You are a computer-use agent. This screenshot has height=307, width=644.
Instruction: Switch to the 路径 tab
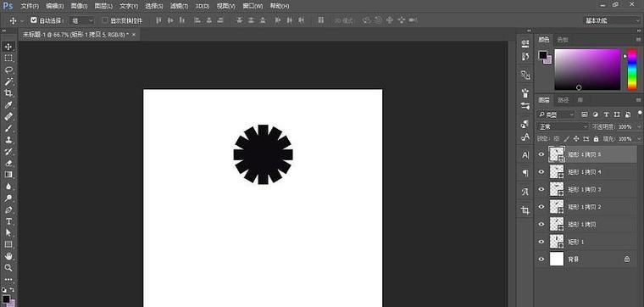point(563,100)
